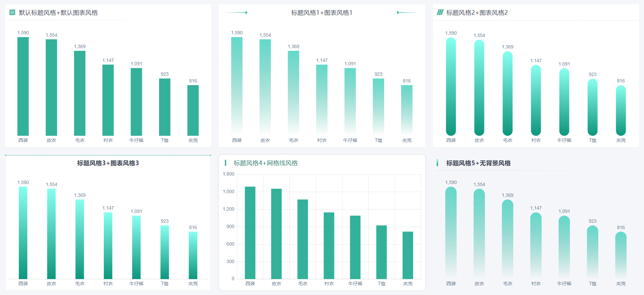Click the 1,500 y-axis label in 网格线风格 chart
Viewport: 644px width, 295px height.
pyautogui.click(x=229, y=191)
